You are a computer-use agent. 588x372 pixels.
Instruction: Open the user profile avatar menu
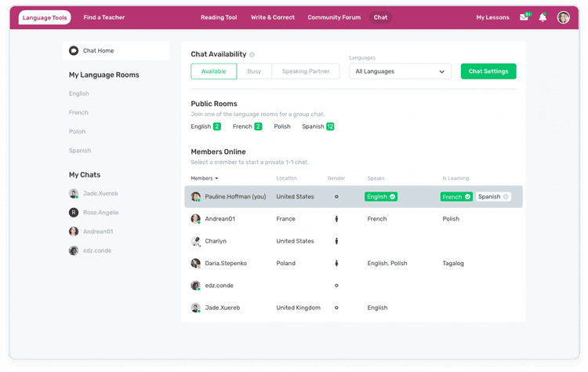click(563, 17)
